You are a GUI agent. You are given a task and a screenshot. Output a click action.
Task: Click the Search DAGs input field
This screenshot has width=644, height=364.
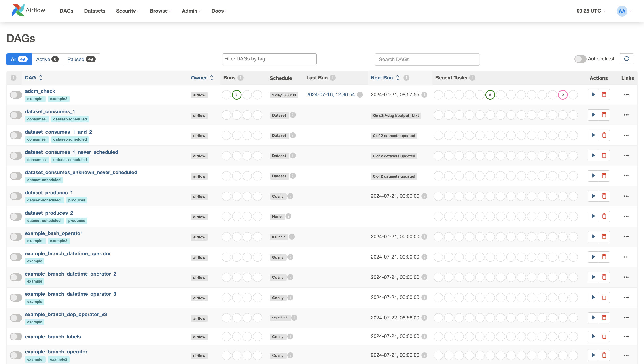427,59
